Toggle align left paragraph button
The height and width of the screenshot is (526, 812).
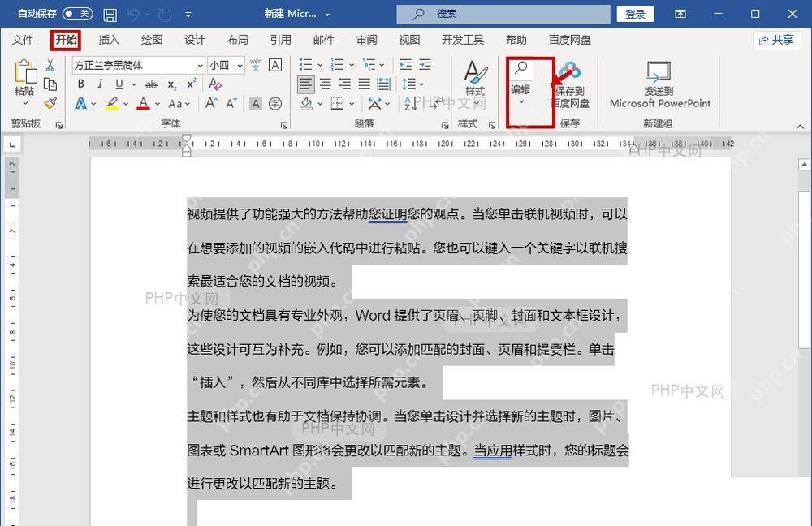pos(306,84)
